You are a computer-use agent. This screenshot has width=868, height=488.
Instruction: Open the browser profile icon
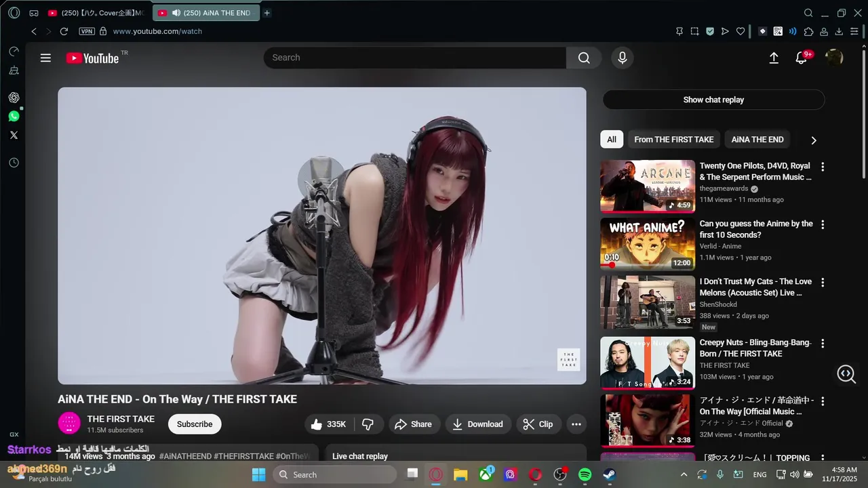824,31
